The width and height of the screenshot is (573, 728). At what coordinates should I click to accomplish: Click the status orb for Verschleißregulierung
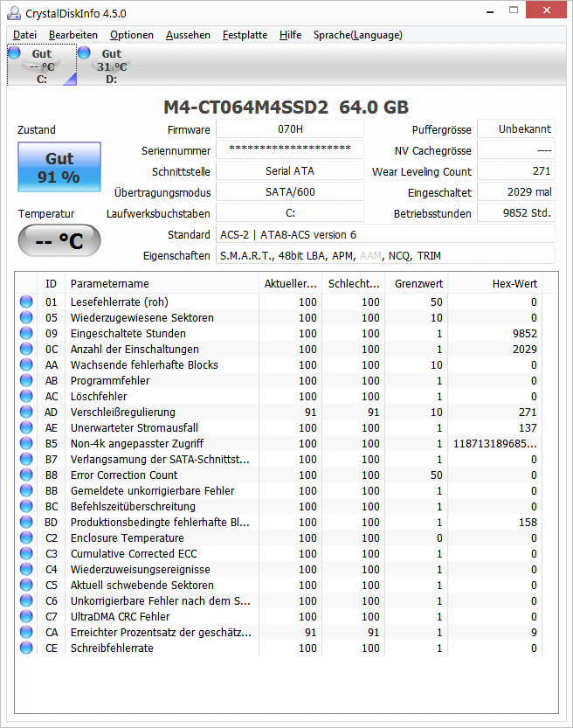click(x=26, y=412)
